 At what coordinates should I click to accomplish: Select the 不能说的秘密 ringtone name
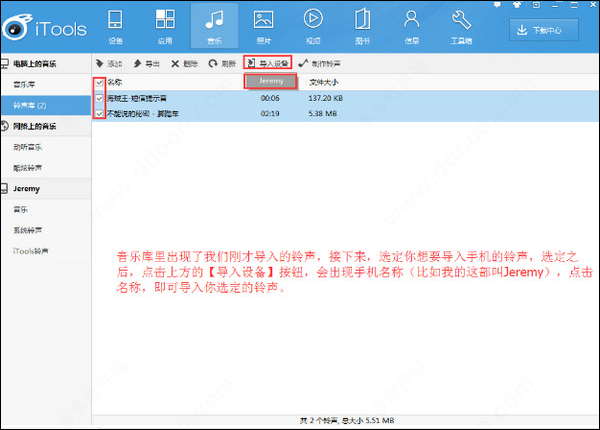click(x=143, y=114)
